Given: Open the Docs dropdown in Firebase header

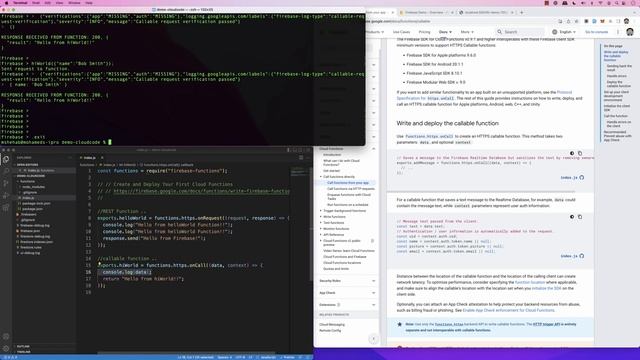Looking at the screenshot, I should 445,32.
